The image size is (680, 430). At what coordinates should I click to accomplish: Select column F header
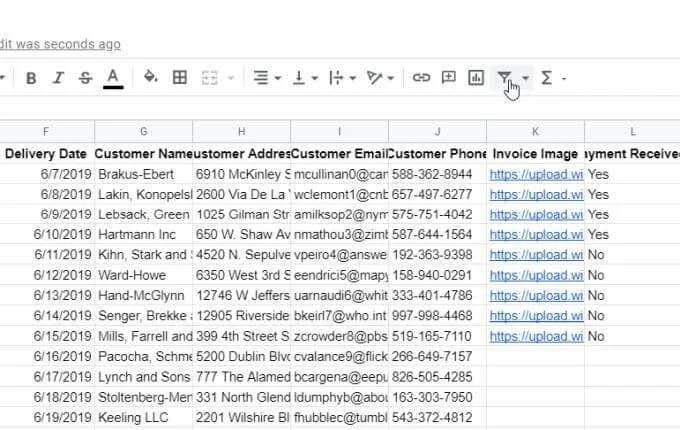click(x=47, y=132)
